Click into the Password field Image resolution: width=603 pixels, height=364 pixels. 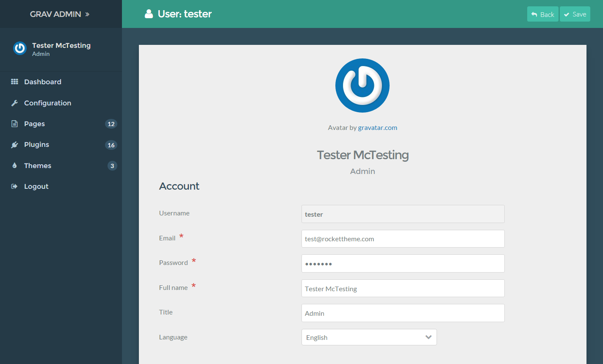point(403,264)
